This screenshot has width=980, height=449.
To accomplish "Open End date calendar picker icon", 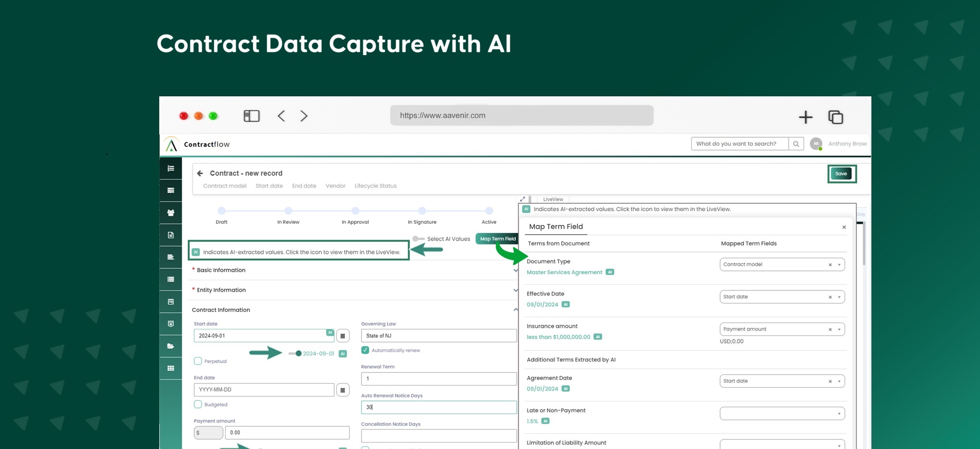I will tap(343, 390).
